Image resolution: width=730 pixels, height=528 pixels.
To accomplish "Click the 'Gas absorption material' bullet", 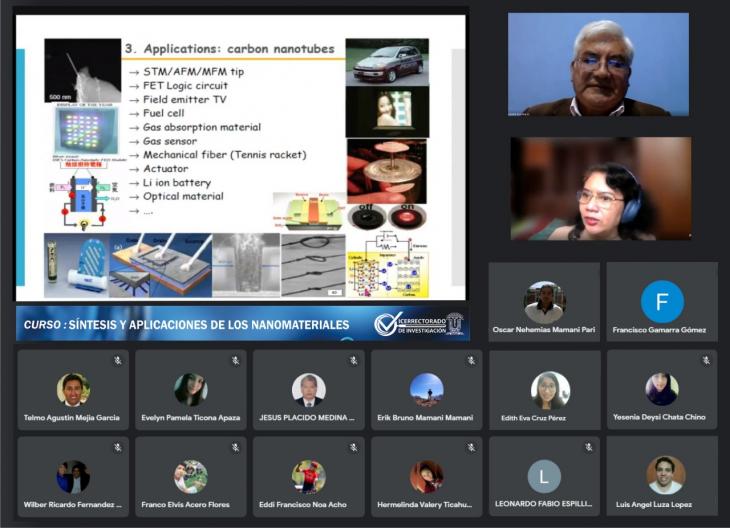I will click(202, 127).
